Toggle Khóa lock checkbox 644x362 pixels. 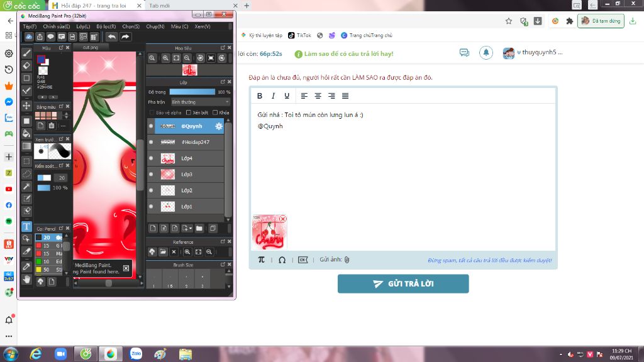(x=215, y=112)
